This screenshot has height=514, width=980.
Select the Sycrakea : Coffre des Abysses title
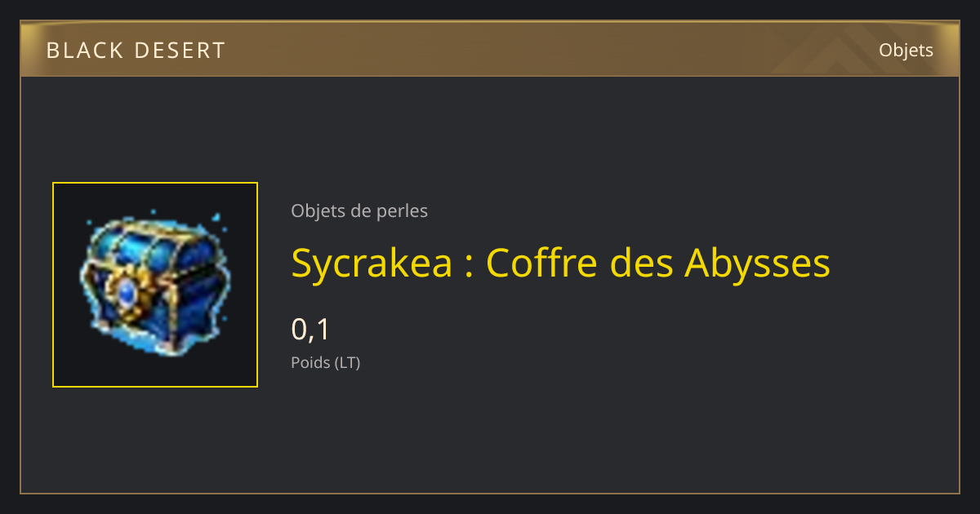[x=560, y=264]
